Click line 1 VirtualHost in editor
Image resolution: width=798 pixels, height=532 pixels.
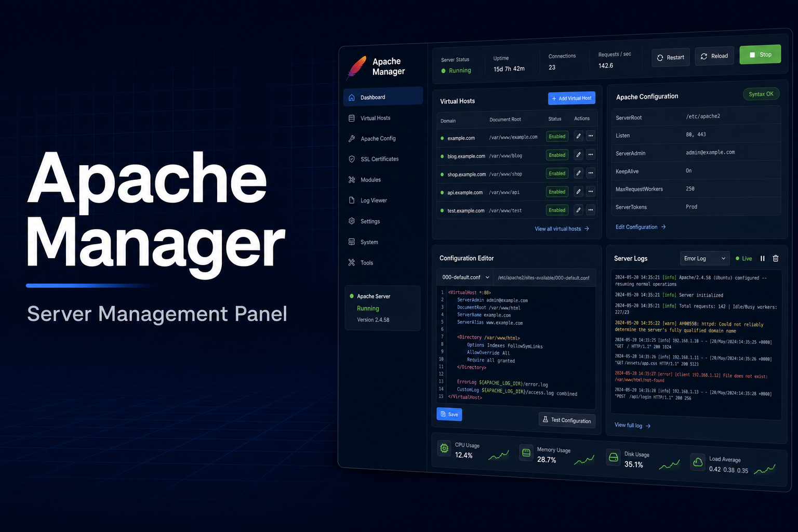[469, 292]
